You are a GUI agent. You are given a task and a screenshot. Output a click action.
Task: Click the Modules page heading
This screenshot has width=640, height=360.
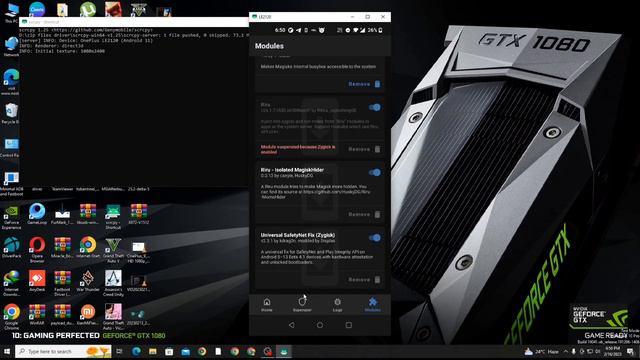[x=269, y=46]
